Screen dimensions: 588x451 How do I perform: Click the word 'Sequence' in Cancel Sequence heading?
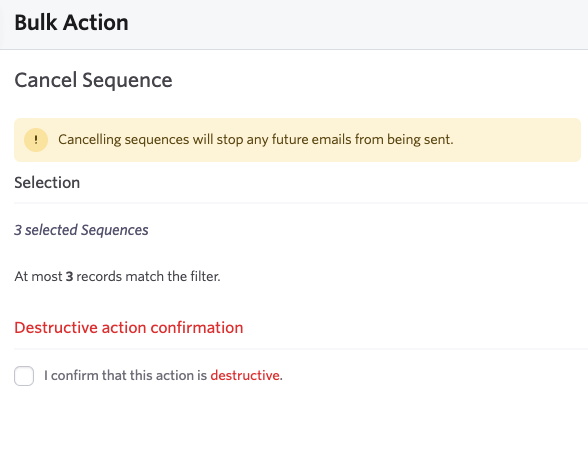128,80
